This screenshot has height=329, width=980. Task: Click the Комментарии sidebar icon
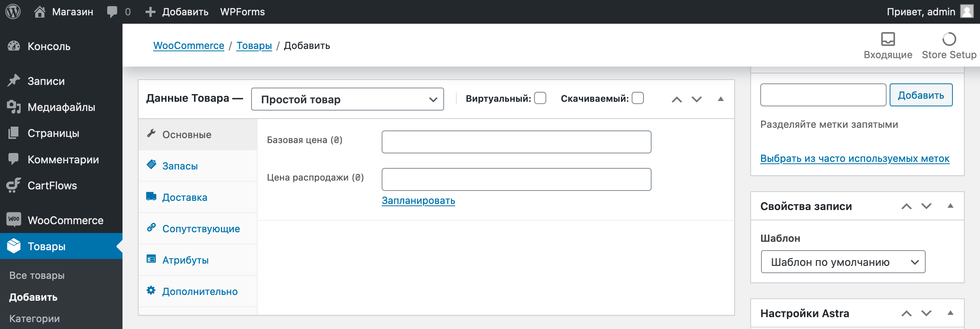click(14, 159)
